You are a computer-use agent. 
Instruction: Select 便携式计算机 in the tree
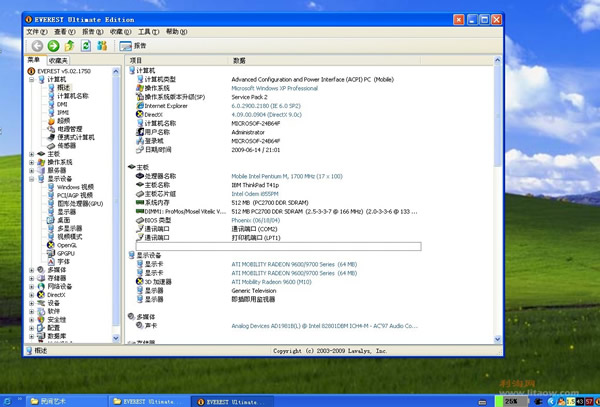click(76, 137)
